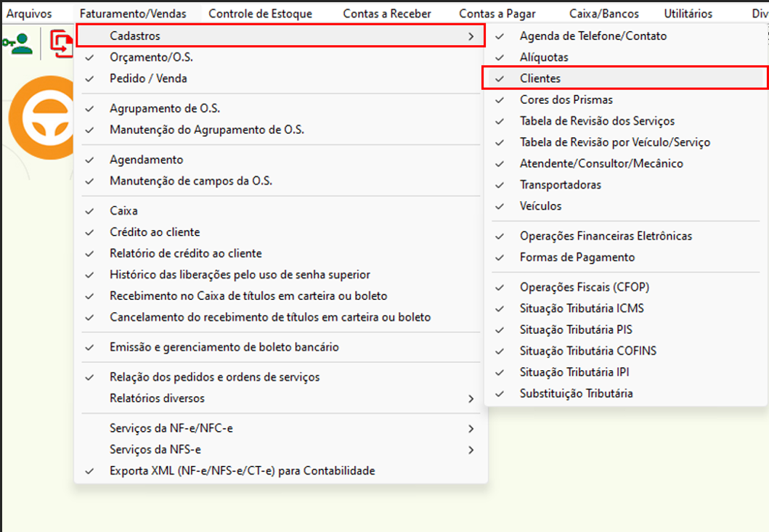Open Operações Financeiras Eletrônicas
Screen dimensions: 769x532
click(x=625, y=237)
